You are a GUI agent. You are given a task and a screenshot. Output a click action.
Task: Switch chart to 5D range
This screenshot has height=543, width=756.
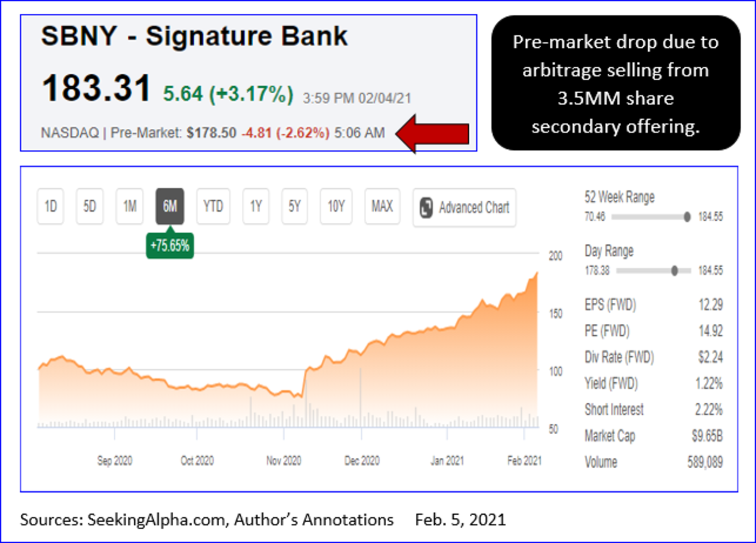(90, 207)
